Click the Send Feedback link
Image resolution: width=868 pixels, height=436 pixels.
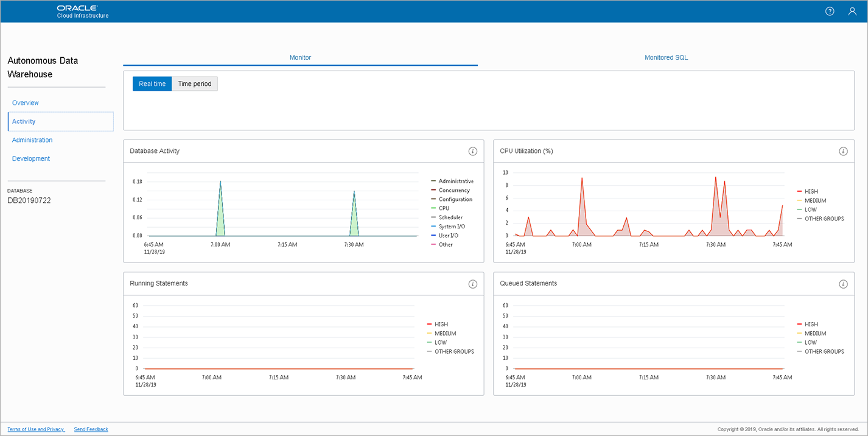[x=91, y=429]
